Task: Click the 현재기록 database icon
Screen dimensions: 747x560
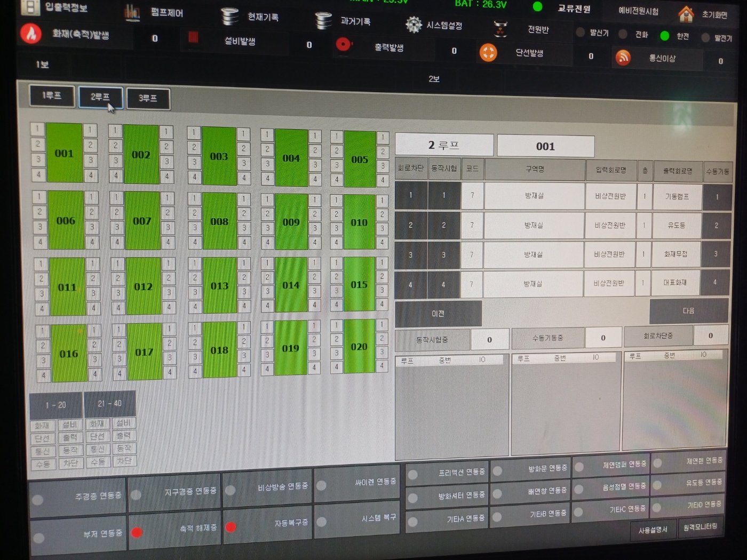Action: coord(230,17)
